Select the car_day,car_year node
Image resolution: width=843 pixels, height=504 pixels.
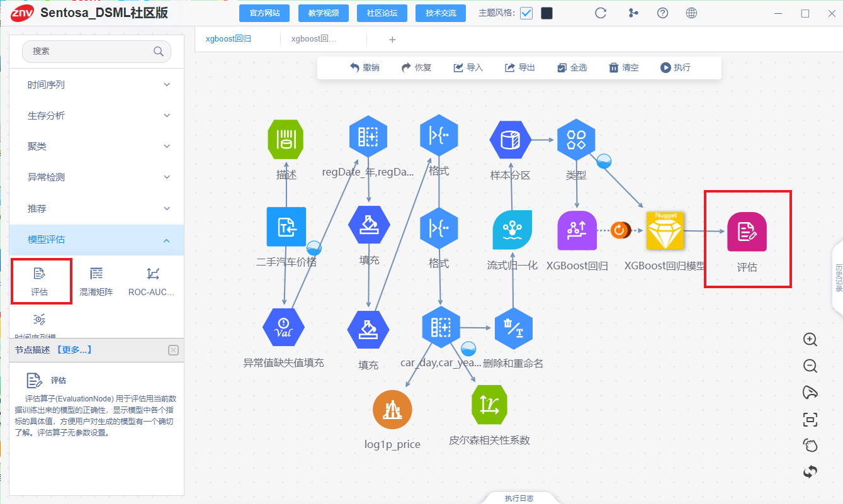point(441,327)
